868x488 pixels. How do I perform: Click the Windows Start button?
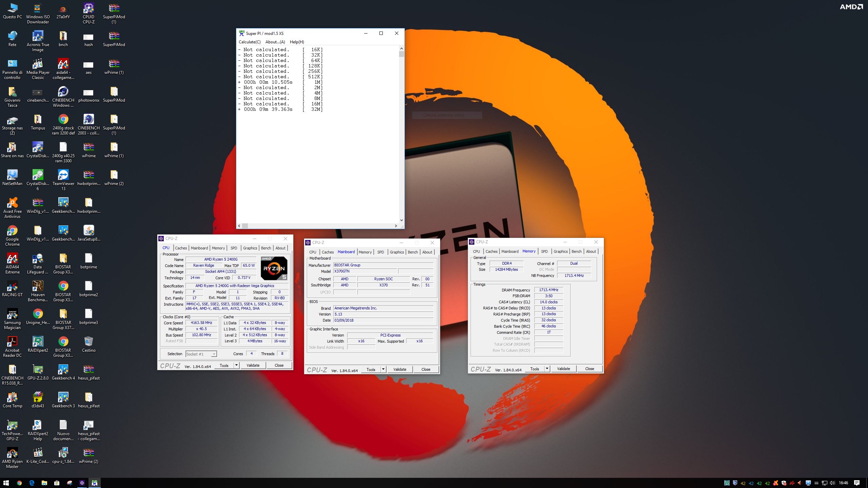(x=6, y=483)
